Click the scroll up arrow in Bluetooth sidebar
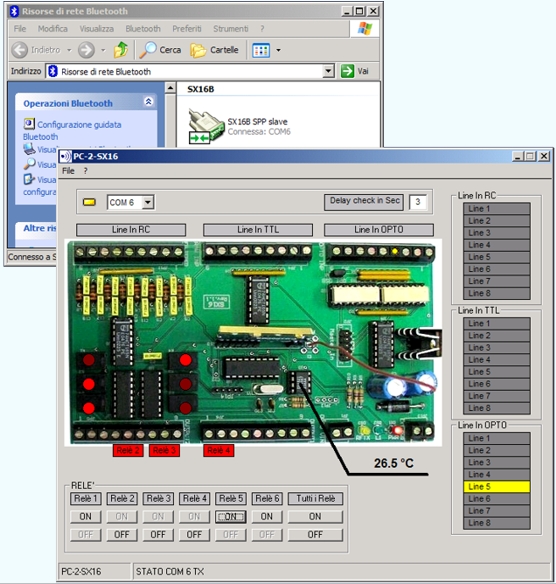The height and width of the screenshot is (584, 556). 170,88
